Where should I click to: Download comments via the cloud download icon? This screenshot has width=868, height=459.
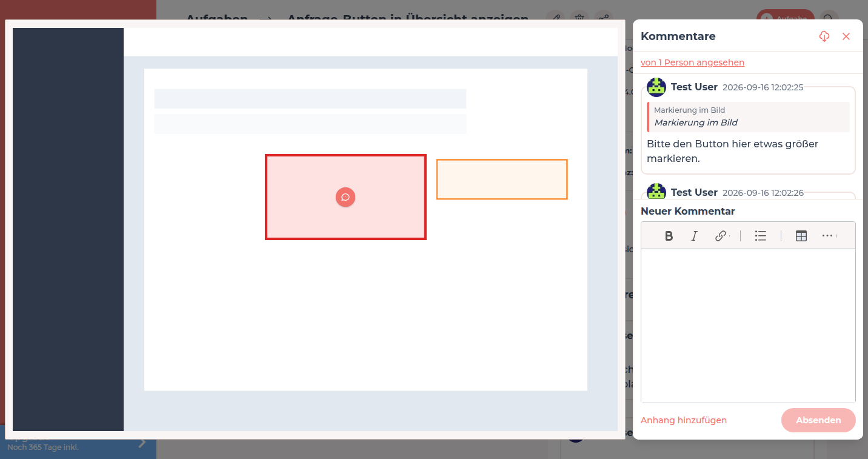click(824, 36)
